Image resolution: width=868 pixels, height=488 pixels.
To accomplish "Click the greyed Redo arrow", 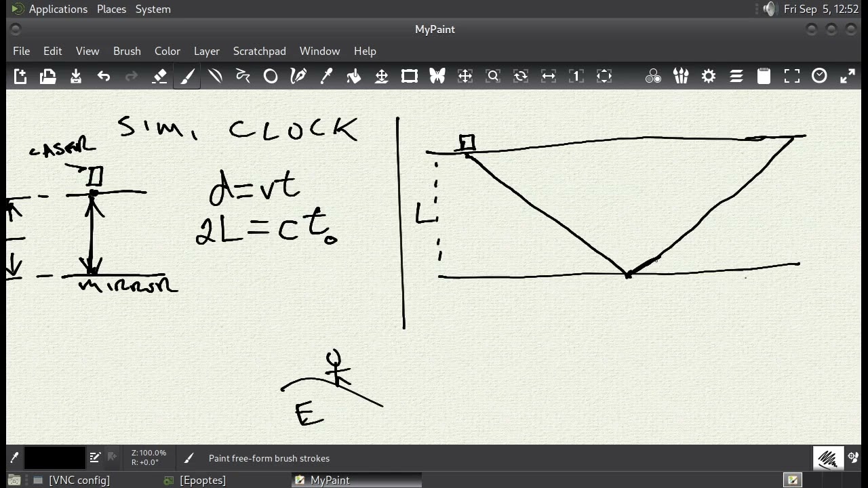I will [132, 77].
